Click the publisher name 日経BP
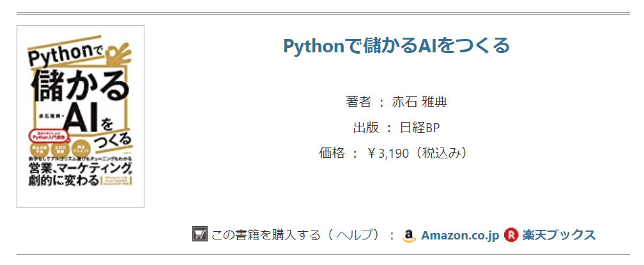 (420, 128)
